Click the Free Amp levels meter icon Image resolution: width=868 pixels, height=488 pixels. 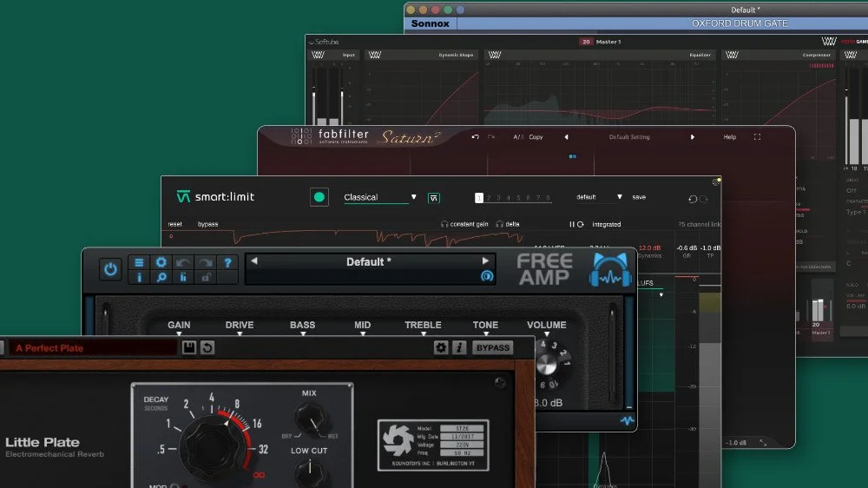183,277
